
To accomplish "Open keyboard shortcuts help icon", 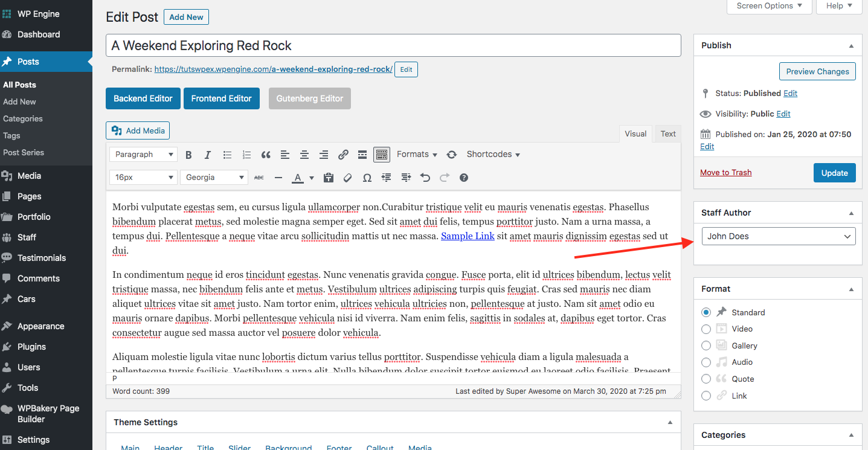I will pos(464,178).
